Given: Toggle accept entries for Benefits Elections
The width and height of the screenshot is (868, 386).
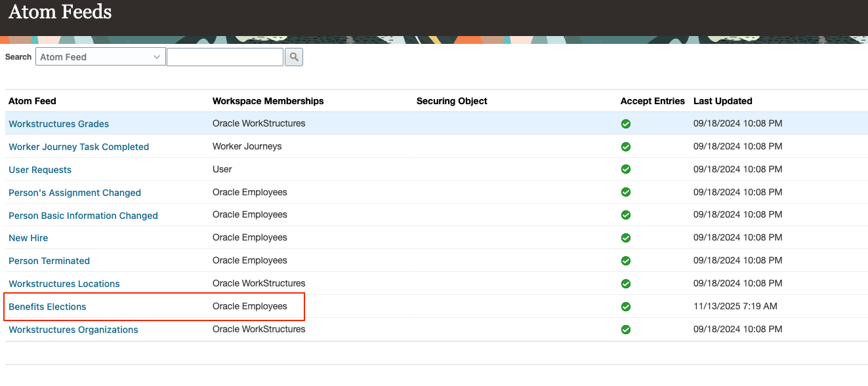Looking at the screenshot, I should pos(625,306).
